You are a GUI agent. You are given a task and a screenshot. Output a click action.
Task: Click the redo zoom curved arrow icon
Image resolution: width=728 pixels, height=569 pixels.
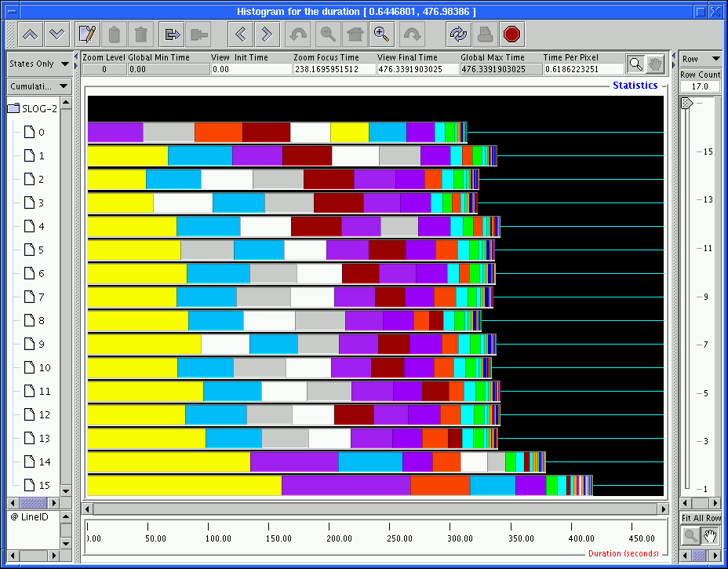(x=413, y=35)
